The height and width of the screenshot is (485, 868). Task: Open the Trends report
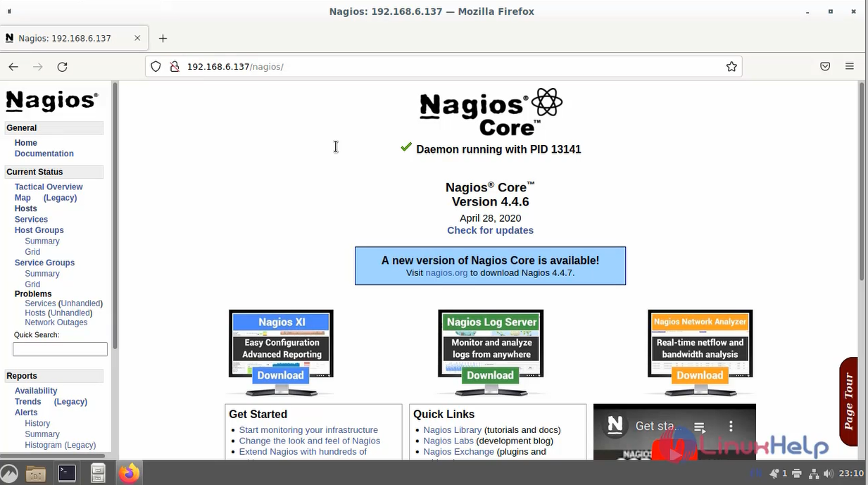point(28,402)
